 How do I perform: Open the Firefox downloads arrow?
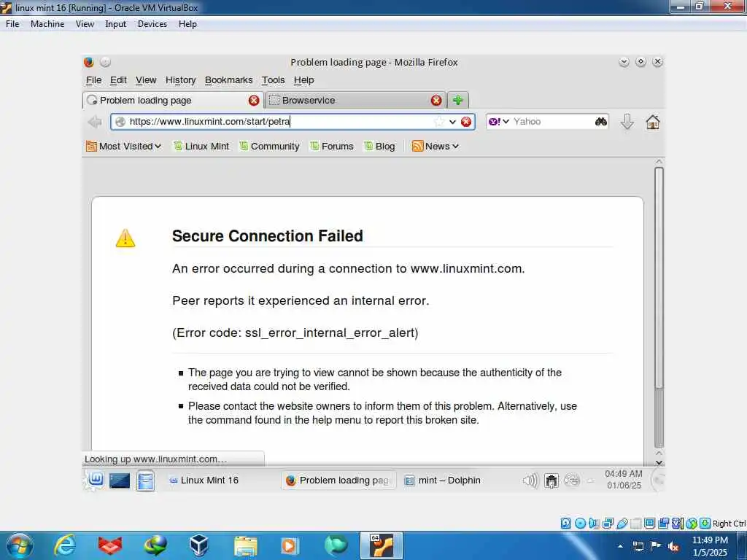627,122
